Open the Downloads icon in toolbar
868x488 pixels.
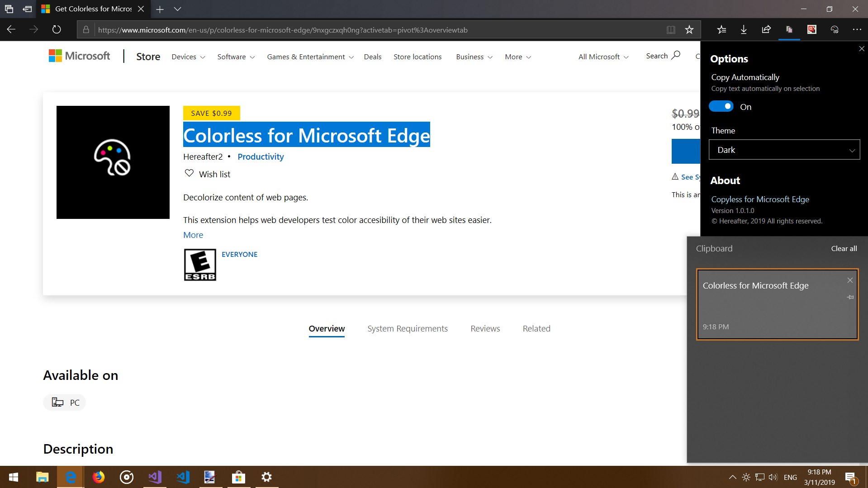pyautogui.click(x=744, y=30)
